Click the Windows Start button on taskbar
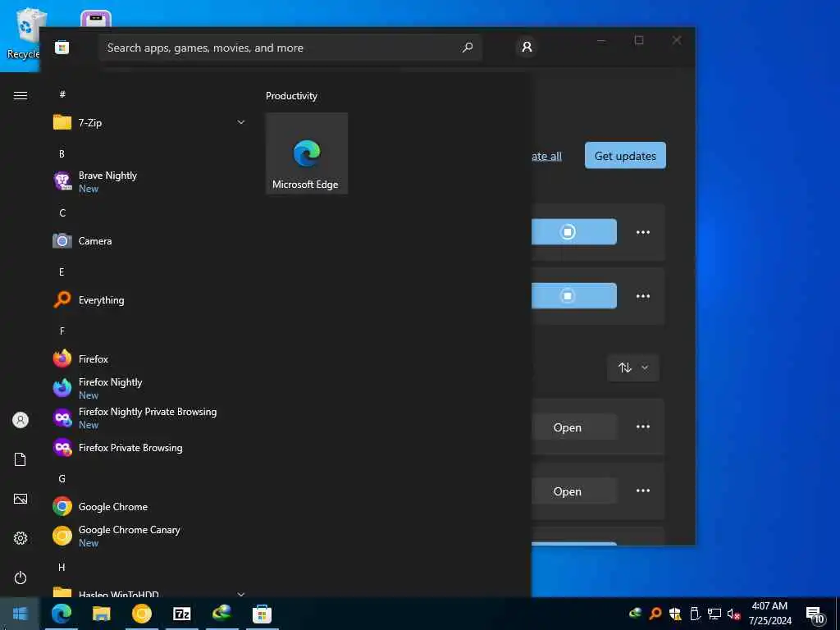The height and width of the screenshot is (630, 840). (20, 614)
